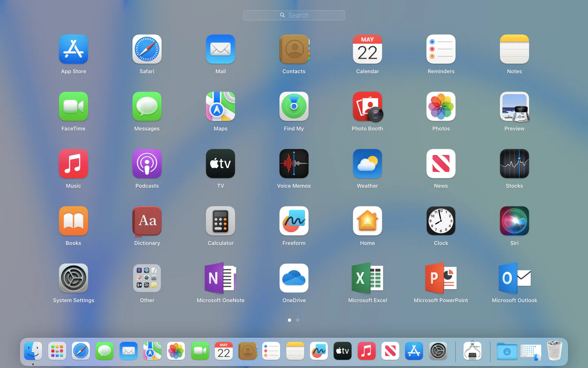588x368 pixels.
Task: Open Microsoft PowerPoint
Action: click(441, 278)
